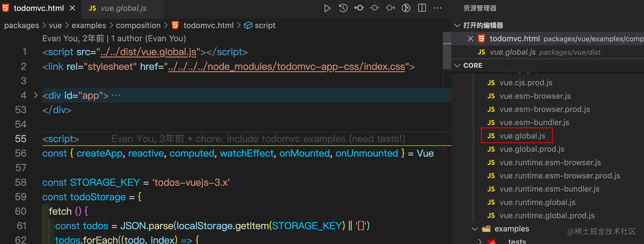Click the HTML5 icon on todomvc.html tab
The width and height of the screenshot is (644, 244).
click(6, 8)
